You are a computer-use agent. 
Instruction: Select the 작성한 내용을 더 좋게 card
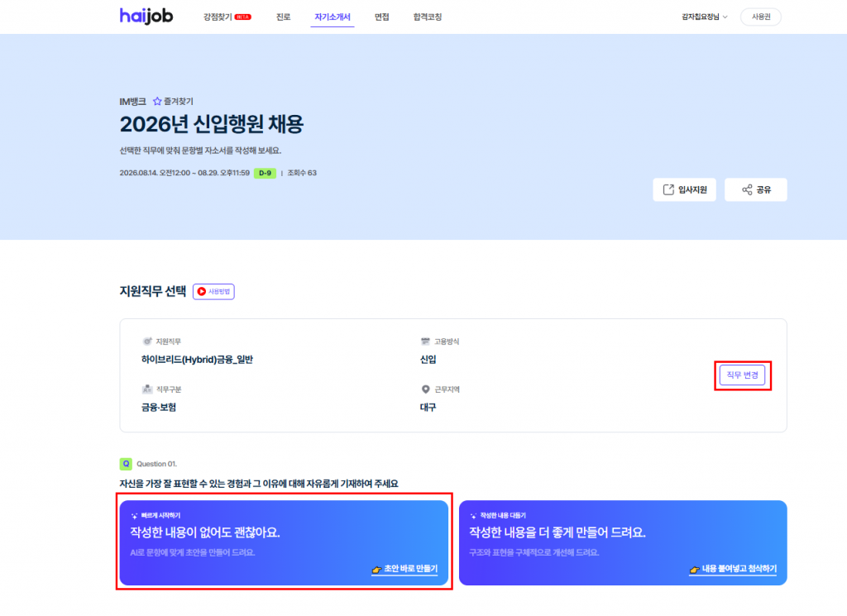(x=623, y=542)
